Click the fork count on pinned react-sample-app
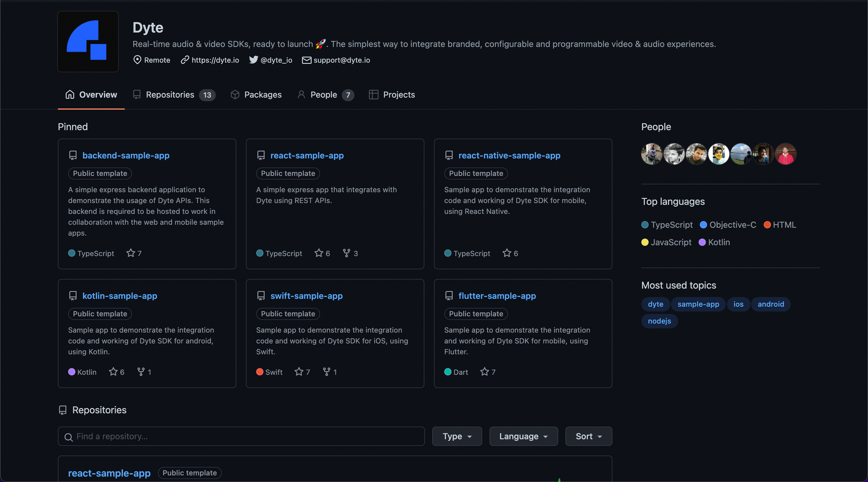Viewport: 868px width, 482px height. [350, 253]
